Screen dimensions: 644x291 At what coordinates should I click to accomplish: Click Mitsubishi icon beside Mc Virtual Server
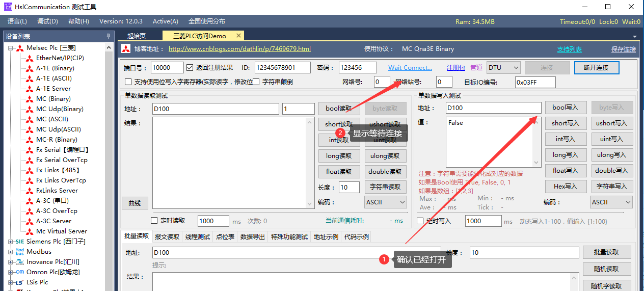pyautogui.click(x=30, y=231)
